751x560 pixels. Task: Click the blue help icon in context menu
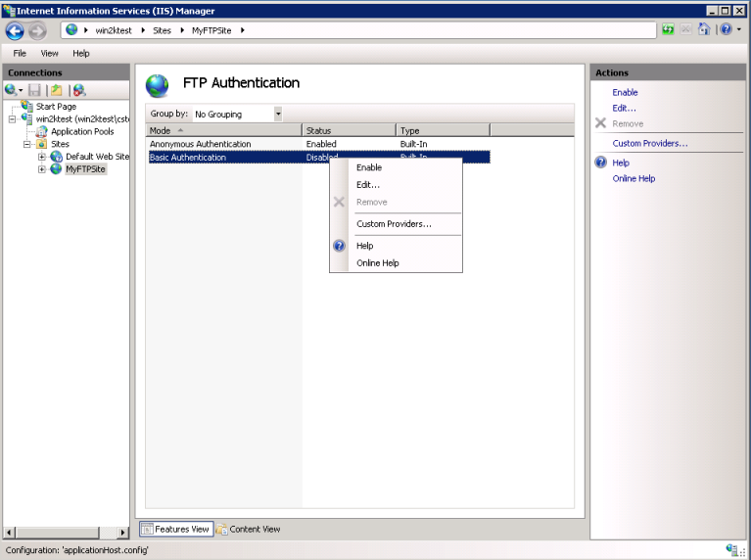pos(339,246)
